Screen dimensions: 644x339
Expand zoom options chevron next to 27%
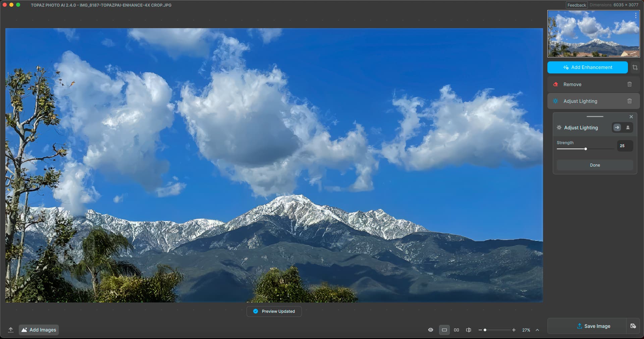click(x=537, y=330)
